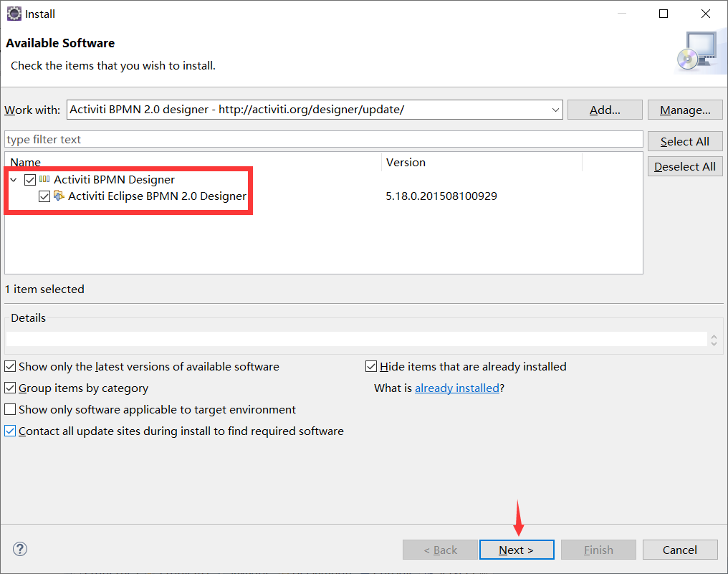
Task: Toggle Show only the latest versions checkbox
Action: click(10, 366)
